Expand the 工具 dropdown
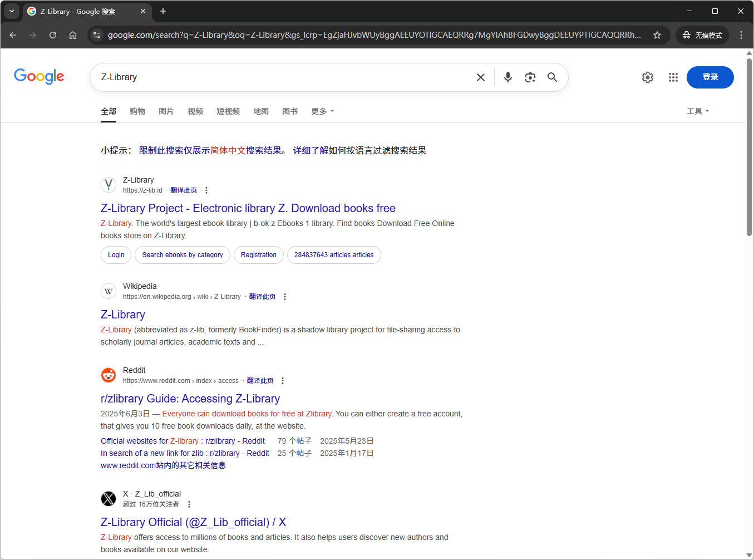This screenshot has height=560, width=754. (698, 111)
